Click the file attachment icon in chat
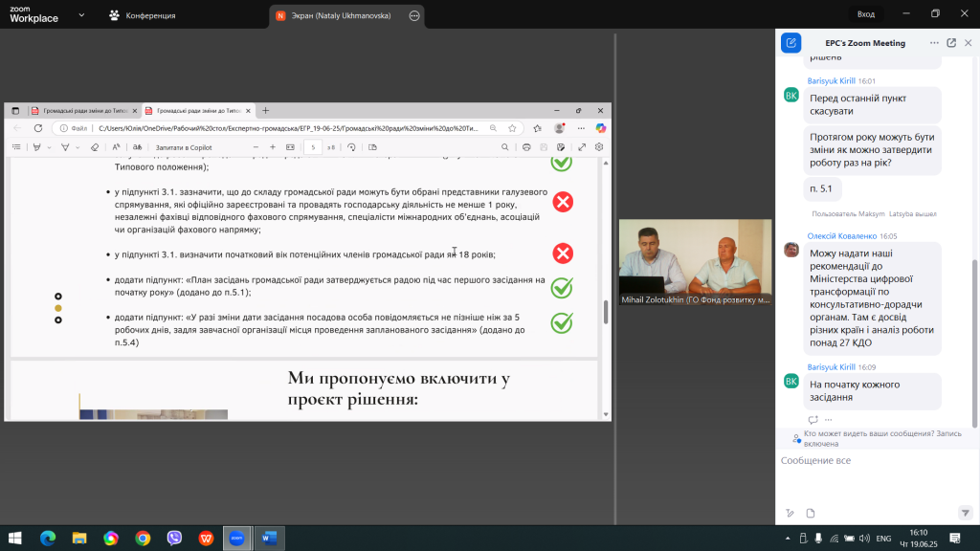 point(810,513)
